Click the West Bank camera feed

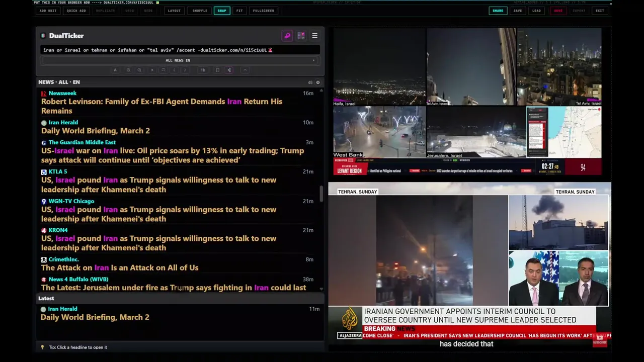click(379, 132)
